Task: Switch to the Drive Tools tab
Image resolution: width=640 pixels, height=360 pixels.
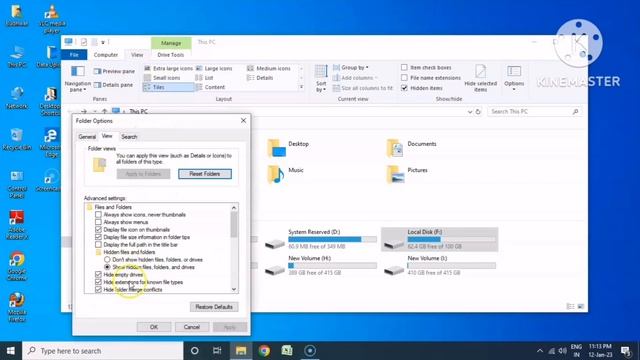Action: coord(171,55)
